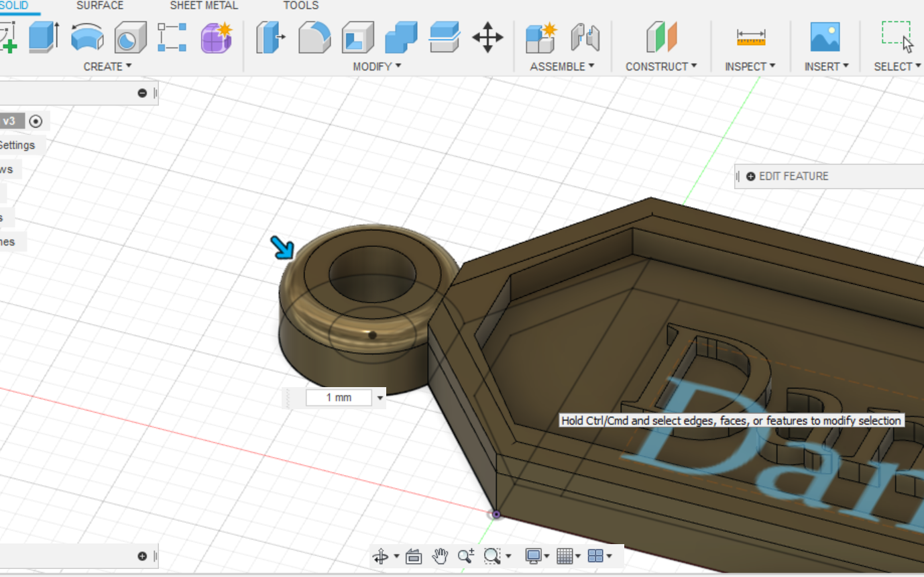The image size is (924, 577).
Task: Select the v3 document node in browser
Action: (x=12, y=121)
